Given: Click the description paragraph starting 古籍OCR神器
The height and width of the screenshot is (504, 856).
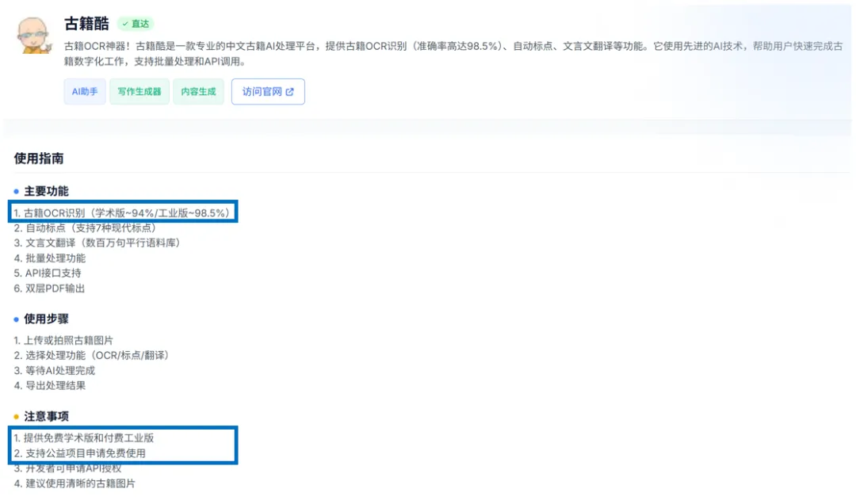Looking at the screenshot, I should click(x=453, y=54).
